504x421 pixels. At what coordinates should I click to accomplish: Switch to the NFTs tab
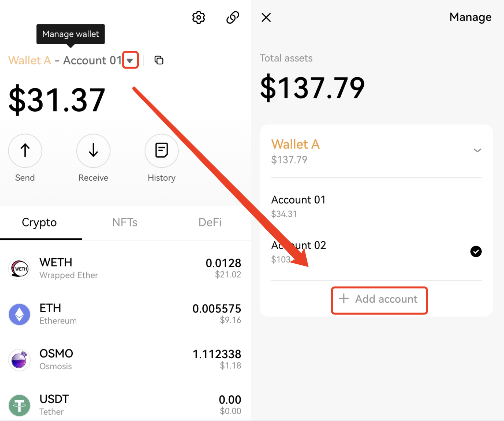point(125,223)
